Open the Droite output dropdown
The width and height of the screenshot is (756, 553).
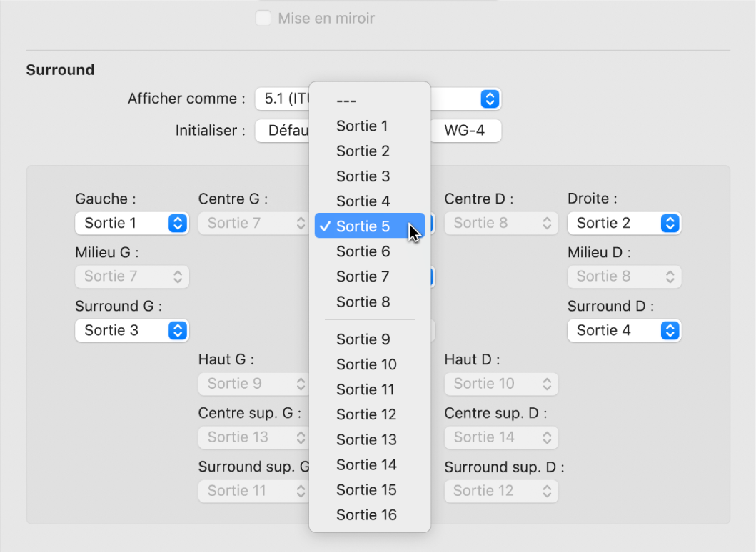tap(624, 224)
